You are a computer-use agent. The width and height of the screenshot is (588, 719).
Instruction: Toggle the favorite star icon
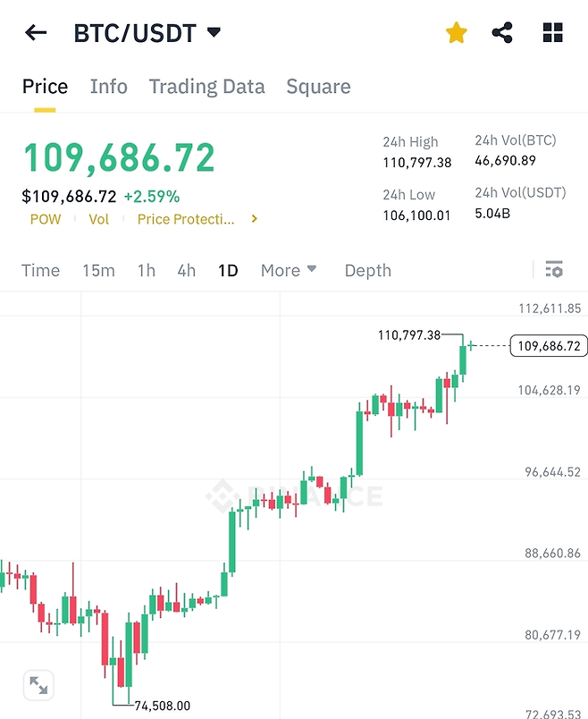[x=457, y=33]
